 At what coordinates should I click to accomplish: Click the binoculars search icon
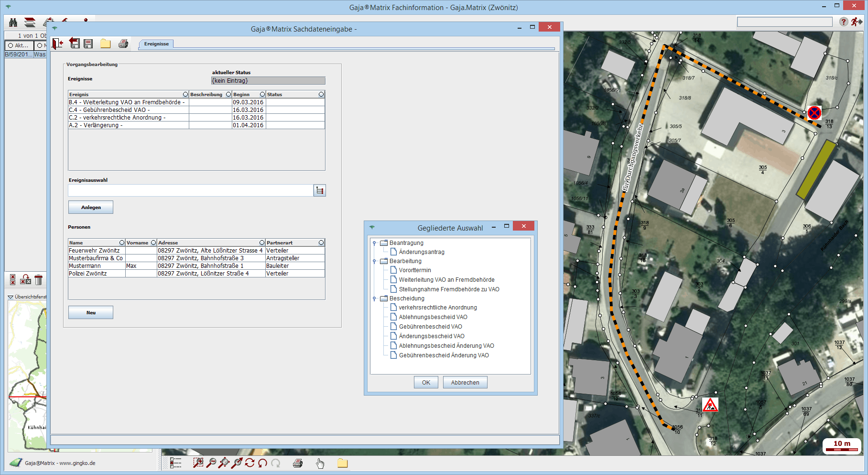coord(13,22)
